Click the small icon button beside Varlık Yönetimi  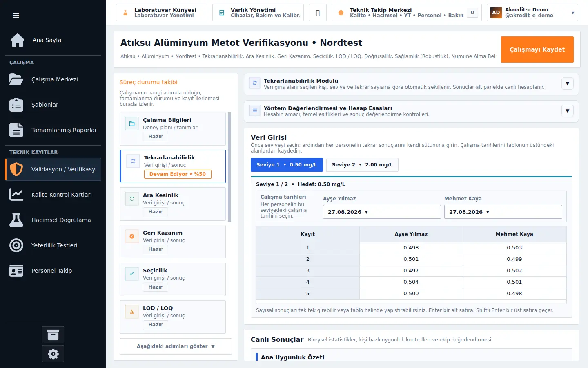coord(318,13)
